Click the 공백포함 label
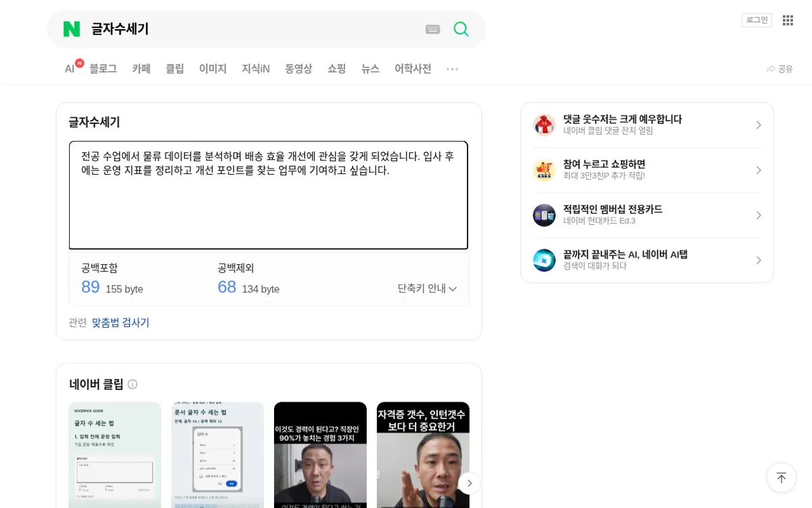Image resolution: width=812 pixels, height=508 pixels. coord(99,268)
